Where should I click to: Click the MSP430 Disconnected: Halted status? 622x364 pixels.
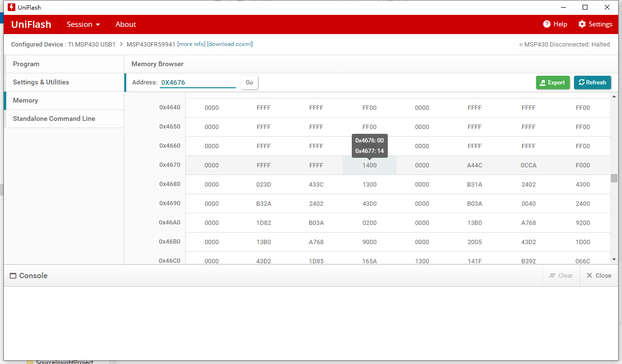pyautogui.click(x=564, y=45)
